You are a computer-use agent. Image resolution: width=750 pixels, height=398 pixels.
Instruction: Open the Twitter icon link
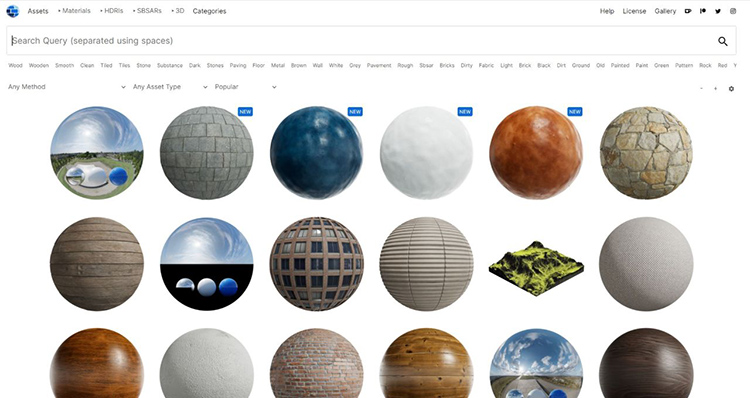718,11
